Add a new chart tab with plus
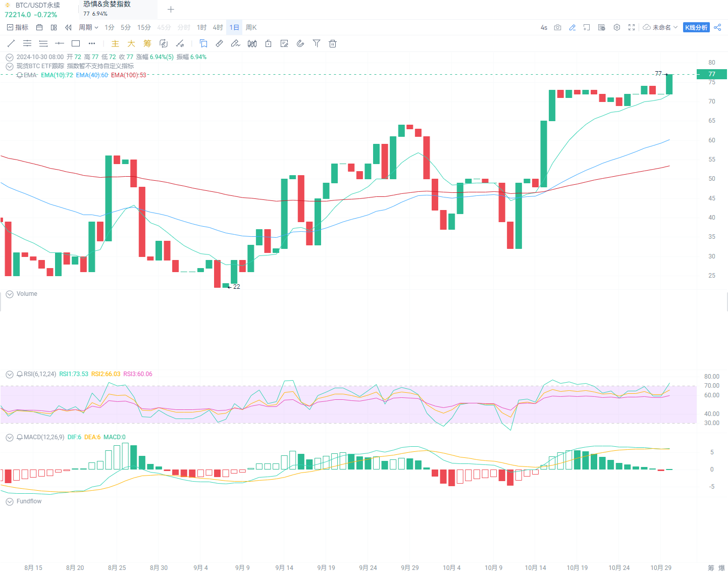The image size is (728, 574). click(171, 9)
